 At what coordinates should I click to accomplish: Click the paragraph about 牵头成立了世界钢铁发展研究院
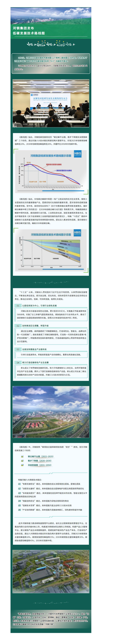(x=51, y=371)
